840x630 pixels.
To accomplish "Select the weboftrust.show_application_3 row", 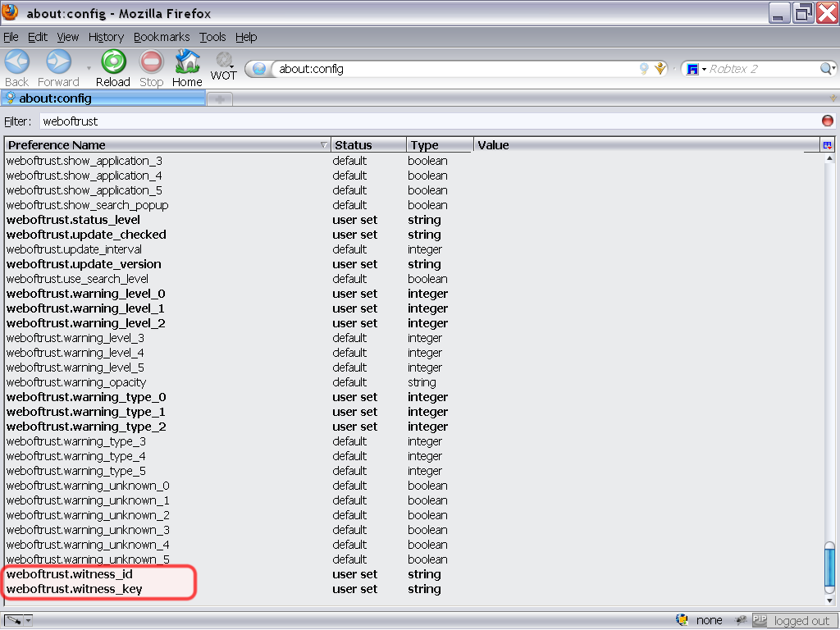I will point(414,161).
